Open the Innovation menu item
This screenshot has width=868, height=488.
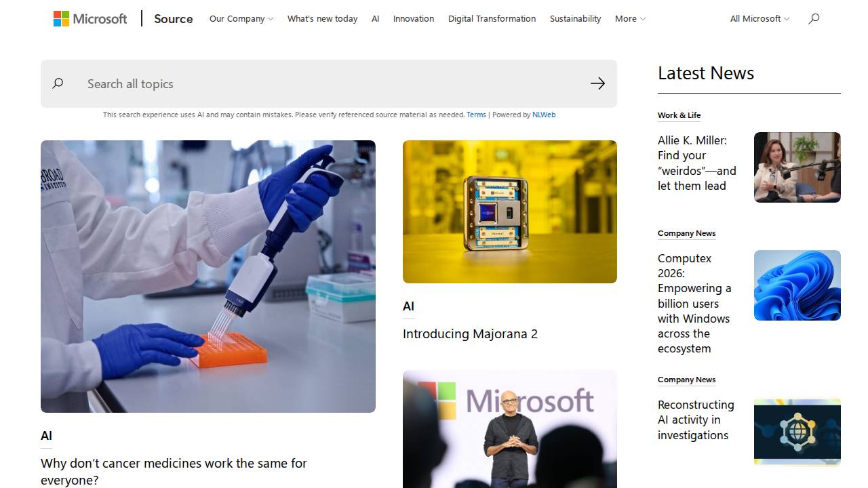414,19
